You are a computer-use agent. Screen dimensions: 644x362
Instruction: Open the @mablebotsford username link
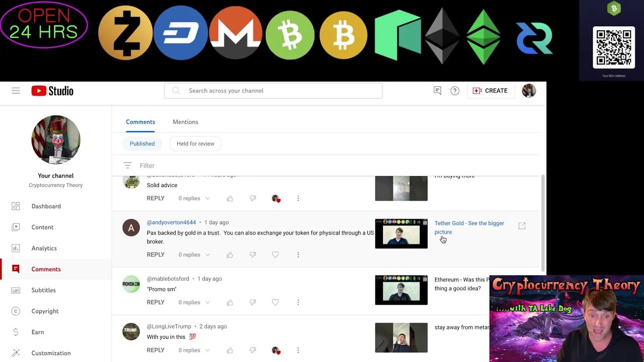pyautogui.click(x=168, y=279)
